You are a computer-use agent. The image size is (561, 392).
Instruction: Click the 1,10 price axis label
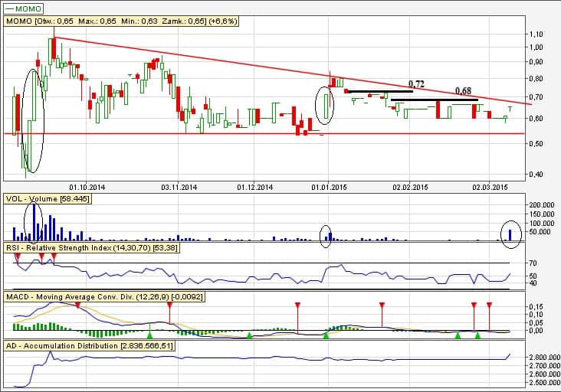[536, 34]
